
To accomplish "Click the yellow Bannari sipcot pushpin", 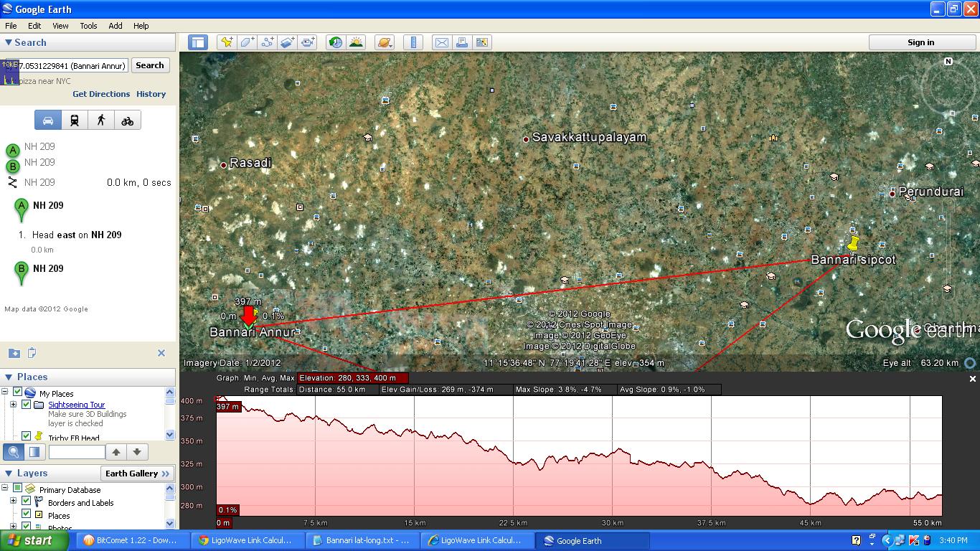I will coord(853,243).
